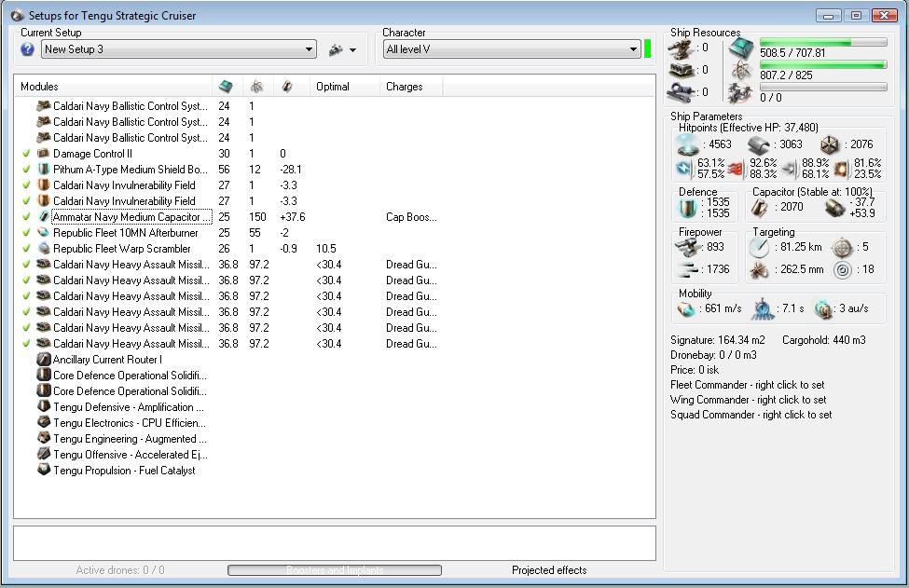Open the Current Setup dropdown showing New Setup 3
Viewport: 909px width, 588px height.
tap(179, 49)
